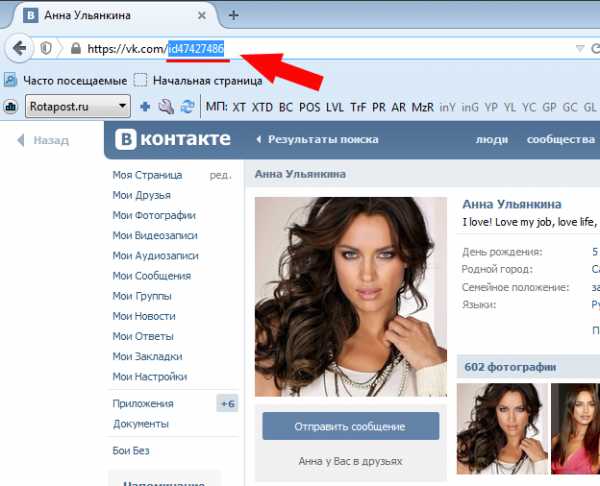Open Мои Друзья in sidebar
This screenshot has width=600, height=486.
tap(142, 195)
